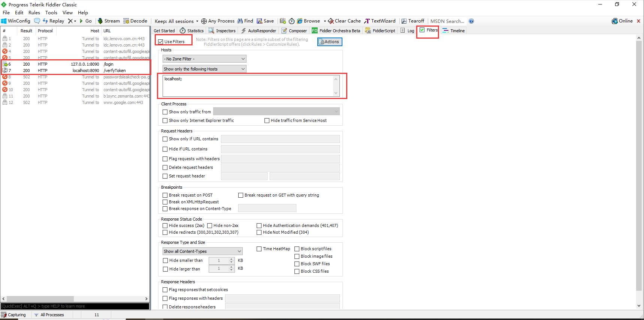Screen dimensions: 644x320
Task: Open the Keep: All sessions dropdown
Action: [176, 21]
